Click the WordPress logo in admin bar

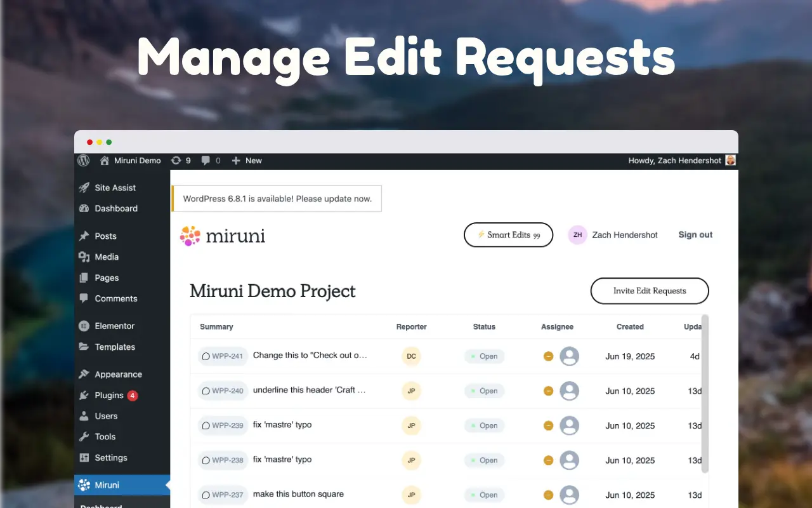[x=83, y=161]
